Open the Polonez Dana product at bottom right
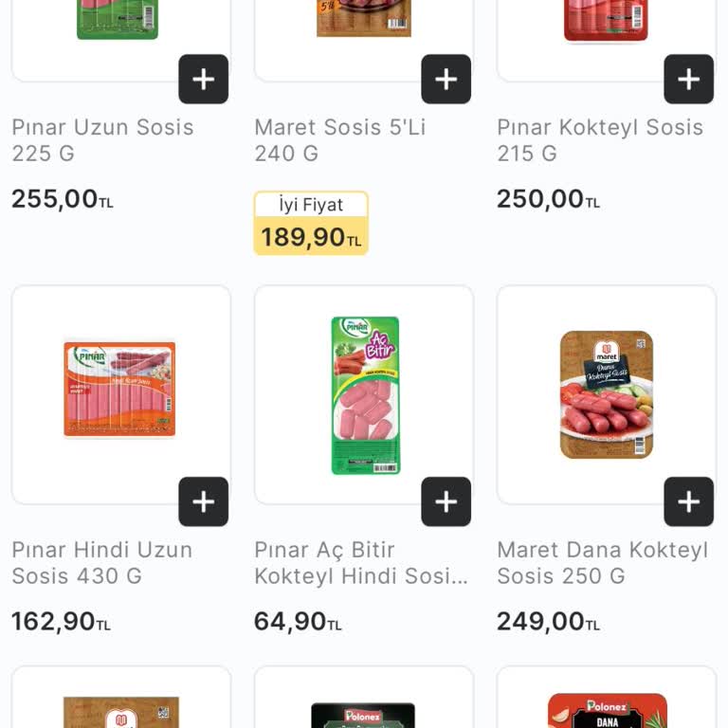 click(x=607, y=709)
